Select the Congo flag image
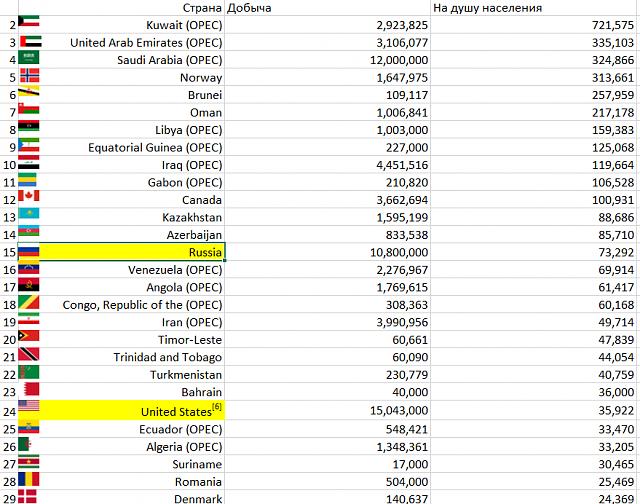This screenshot has height=504, width=640. coord(29,302)
